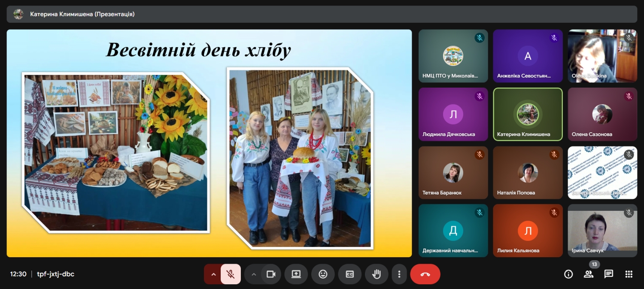Select Olena Dudkina video tile
644x289 pixels.
pyautogui.click(x=602, y=56)
